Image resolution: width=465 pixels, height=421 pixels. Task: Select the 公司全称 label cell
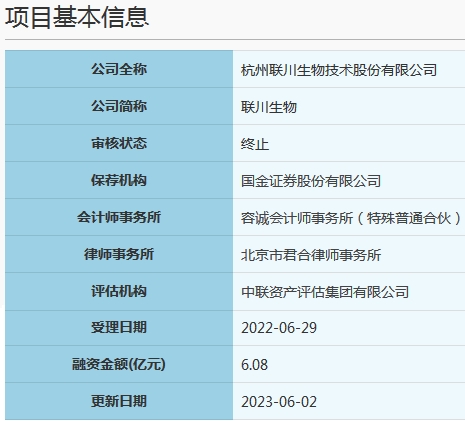click(119, 69)
